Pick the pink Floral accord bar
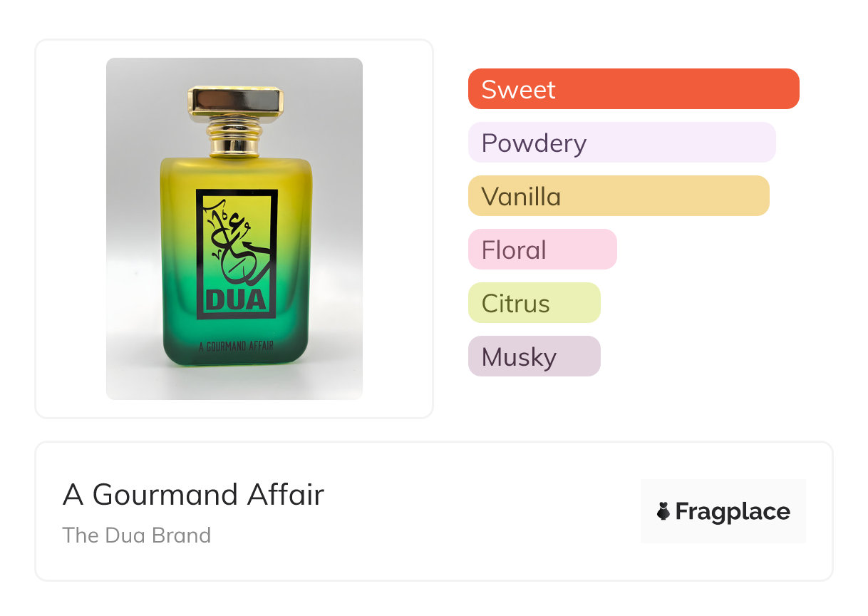The image size is (868, 616). tap(542, 250)
